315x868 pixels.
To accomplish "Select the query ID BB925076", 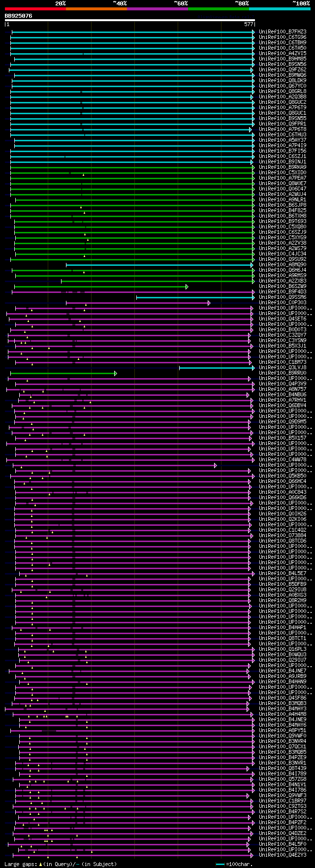I will (18, 16).
